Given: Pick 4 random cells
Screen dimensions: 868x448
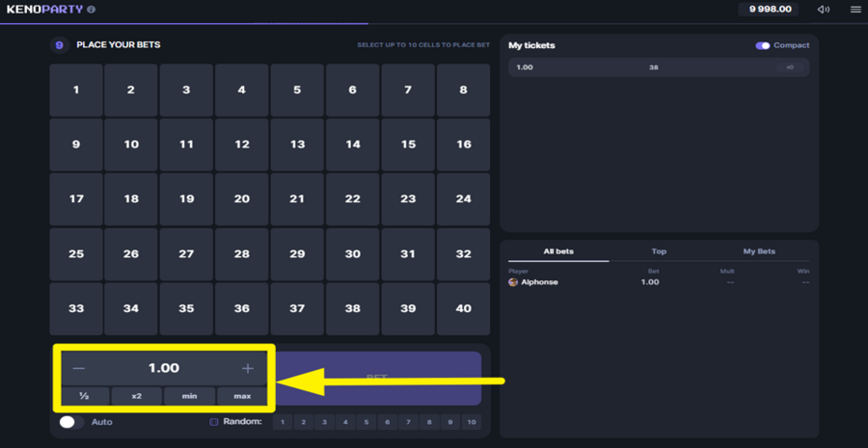Looking at the screenshot, I should click(x=345, y=423).
